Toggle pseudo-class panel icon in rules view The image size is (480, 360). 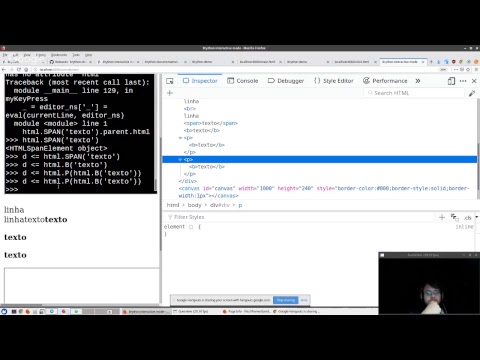point(455,218)
